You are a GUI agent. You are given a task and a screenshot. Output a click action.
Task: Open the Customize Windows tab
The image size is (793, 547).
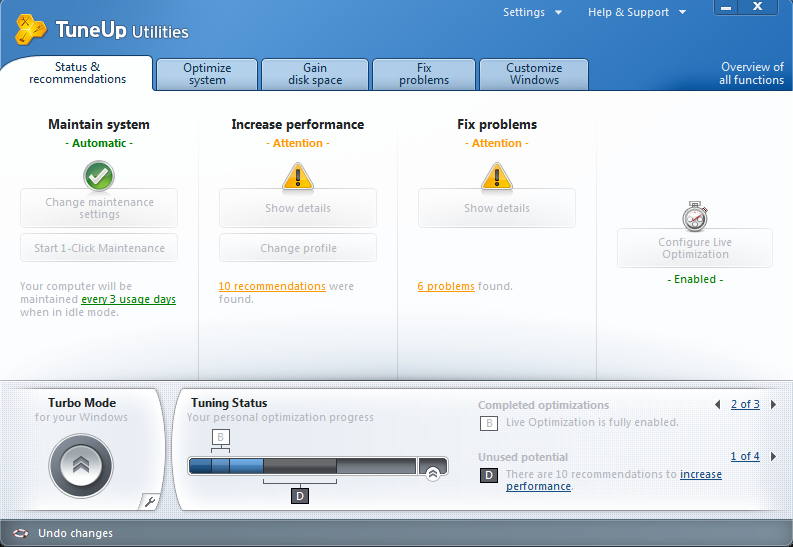(534, 74)
